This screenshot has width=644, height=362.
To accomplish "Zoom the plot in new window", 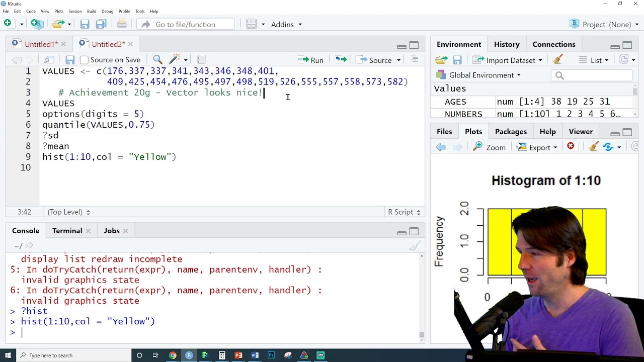I will point(489,147).
